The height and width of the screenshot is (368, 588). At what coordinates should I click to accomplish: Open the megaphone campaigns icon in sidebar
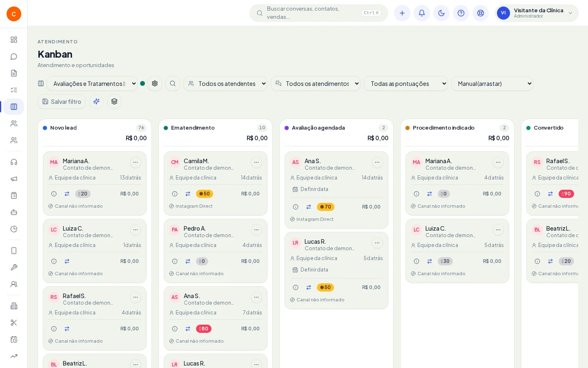click(14, 179)
